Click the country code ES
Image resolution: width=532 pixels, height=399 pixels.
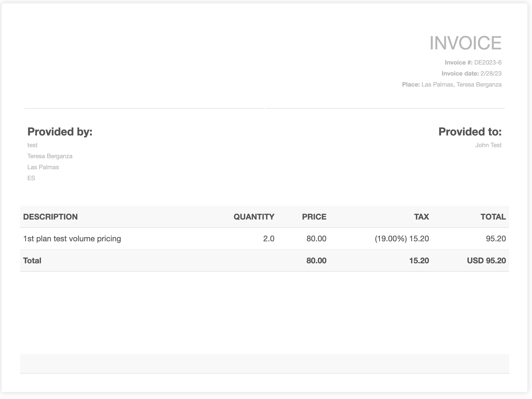(31, 178)
